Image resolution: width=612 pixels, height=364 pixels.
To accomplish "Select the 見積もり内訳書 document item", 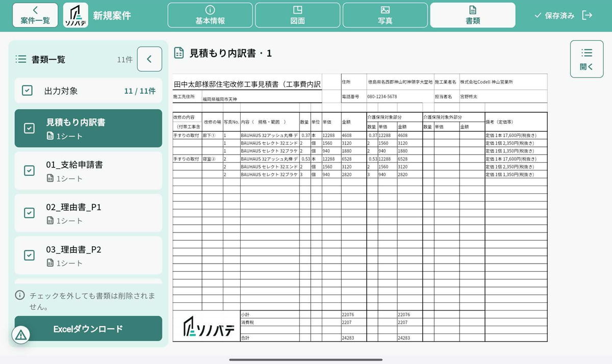I will click(x=88, y=128).
